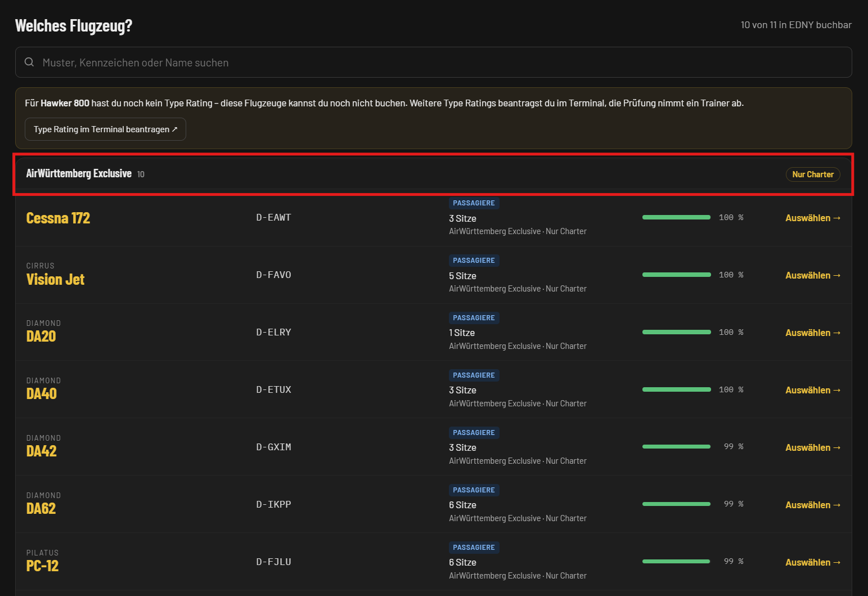Image resolution: width=868 pixels, height=596 pixels.
Task: Click the Vision Jet aircraft name
Action: click(x=55, y=279)
